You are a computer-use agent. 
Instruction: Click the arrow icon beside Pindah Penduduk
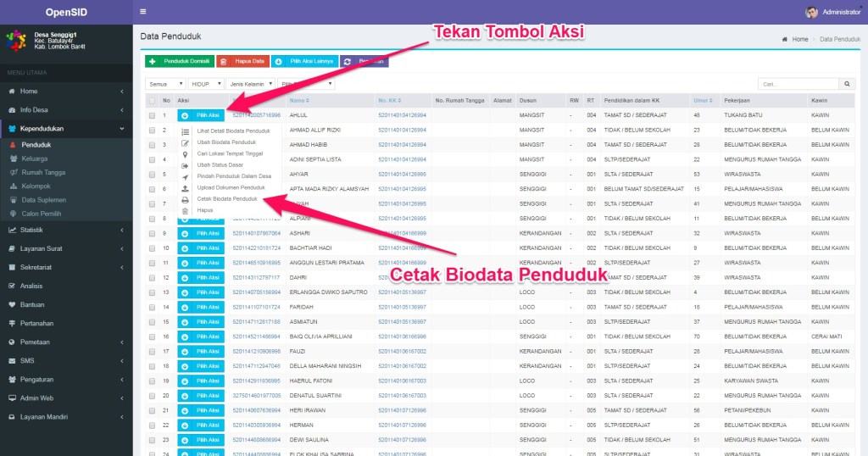click(x=186, y=177)
